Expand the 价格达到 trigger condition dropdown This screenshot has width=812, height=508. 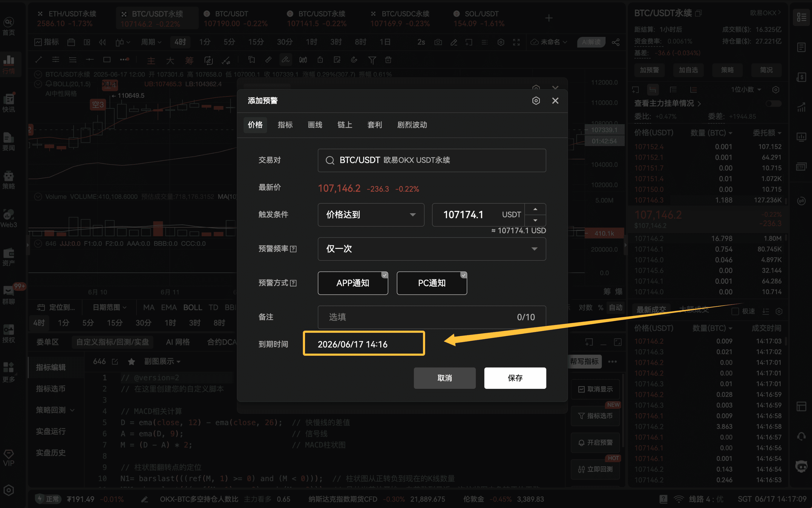[x=371, y=215]
